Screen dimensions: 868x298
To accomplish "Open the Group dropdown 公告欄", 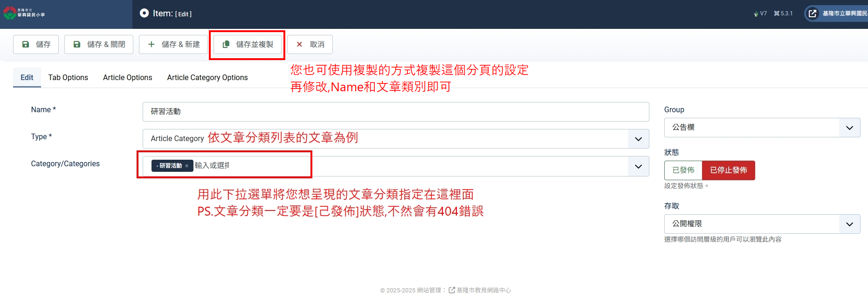I will click(x=849, y=128).
